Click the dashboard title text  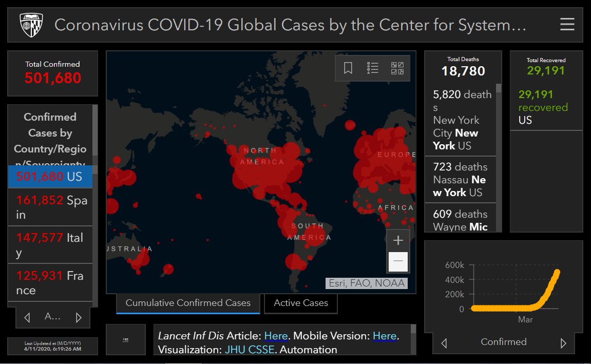[290, 25]
